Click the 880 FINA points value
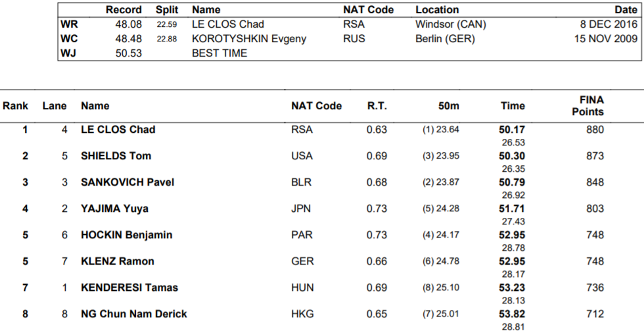 595,130
